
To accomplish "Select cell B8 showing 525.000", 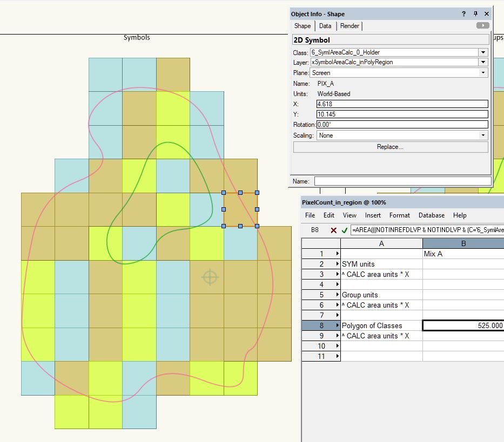I will (x=463, y=325).
